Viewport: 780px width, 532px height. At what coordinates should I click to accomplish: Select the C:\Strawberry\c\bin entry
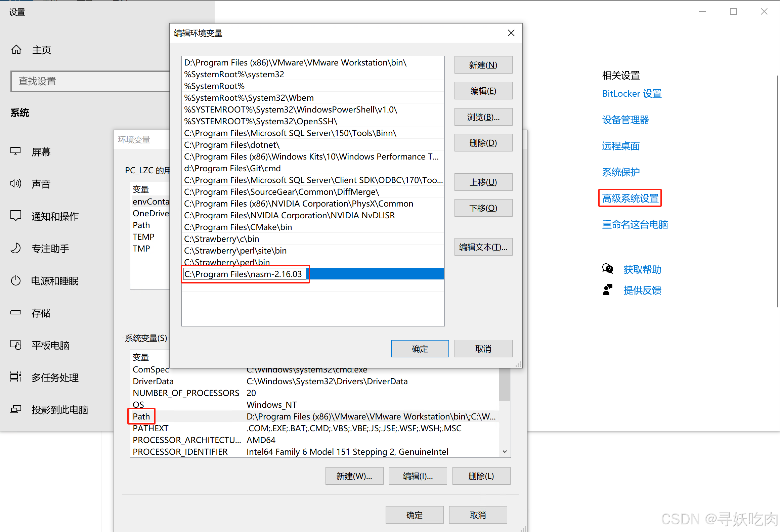coord(313,239)
